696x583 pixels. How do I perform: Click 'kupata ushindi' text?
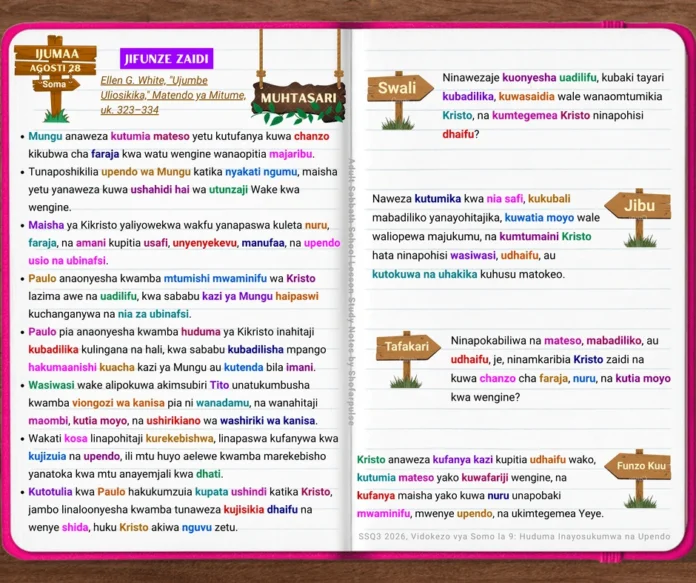pyautogui.click(x=231, y=492)
